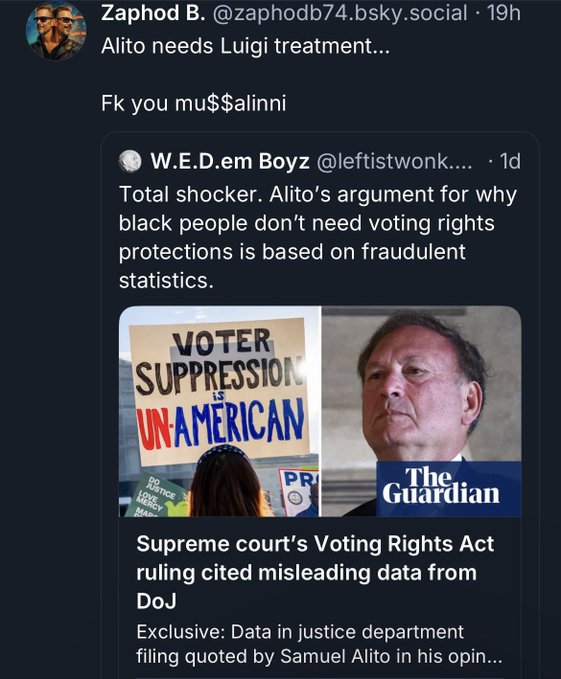This screenshot has width=561, height=679.
Task: Open the Supreme court's Voting Rights Act headline
Action: tap(315, 572)
